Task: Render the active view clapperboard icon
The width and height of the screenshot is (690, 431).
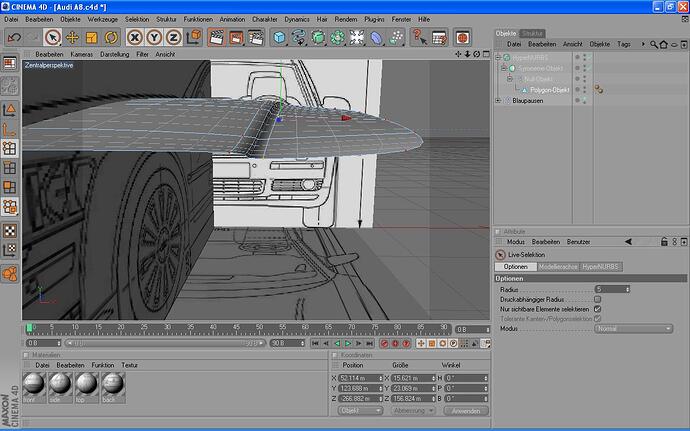Action: click(x=217, y=38)
